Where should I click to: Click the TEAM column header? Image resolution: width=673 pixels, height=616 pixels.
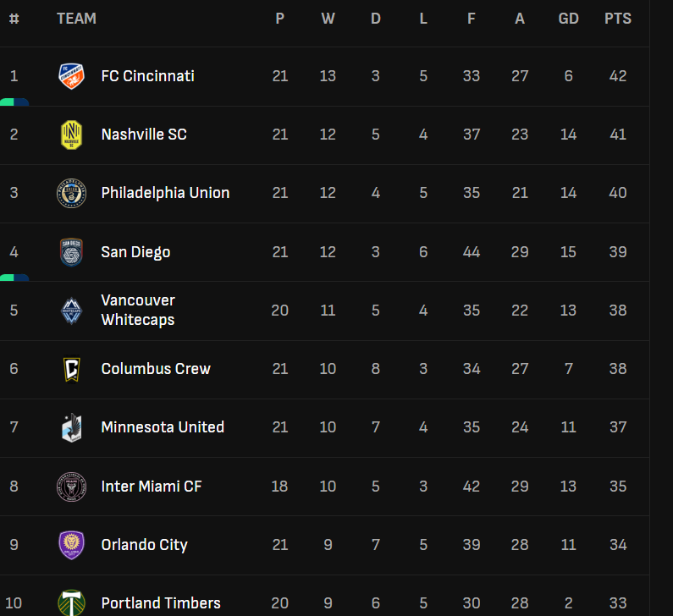pos(76,19)
